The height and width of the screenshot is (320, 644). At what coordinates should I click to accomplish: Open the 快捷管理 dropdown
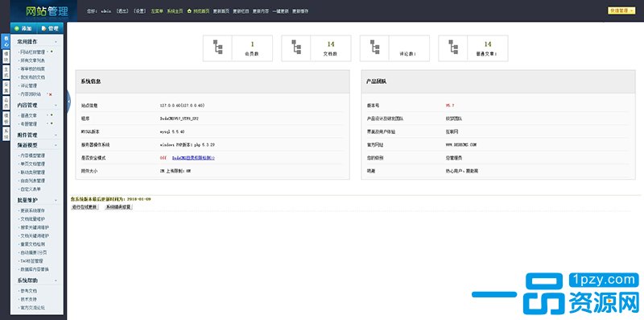[x=621, y=10]
